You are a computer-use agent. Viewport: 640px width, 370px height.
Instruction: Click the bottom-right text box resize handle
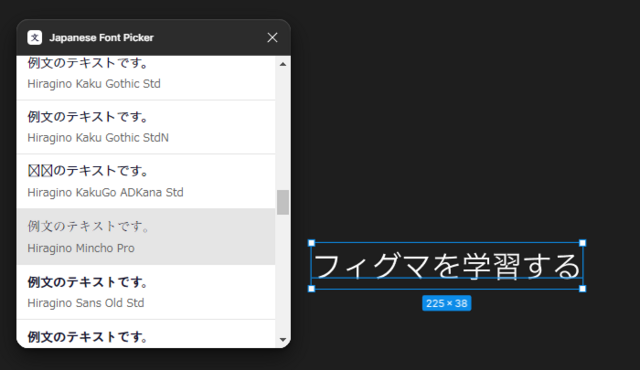(582, 289)
